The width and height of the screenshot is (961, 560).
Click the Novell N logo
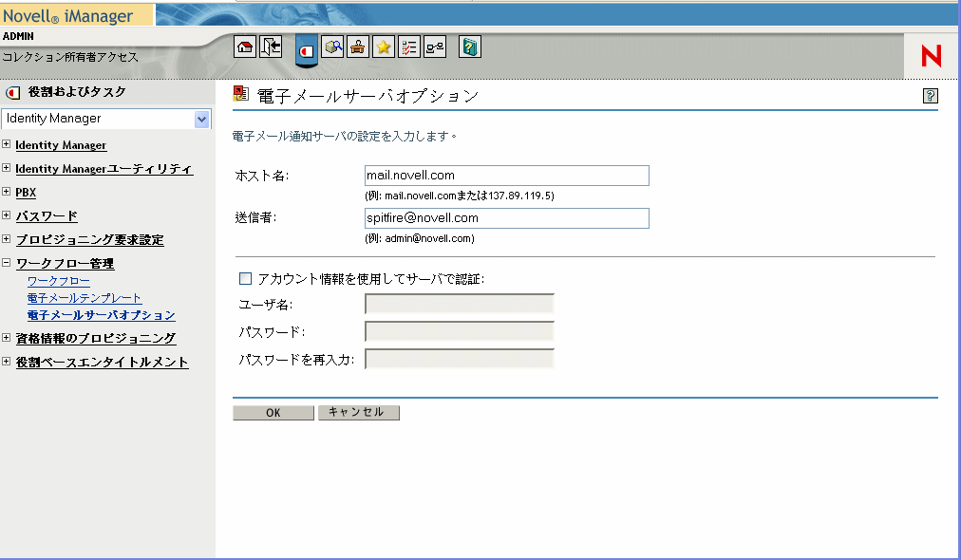(x=931, y=56)
